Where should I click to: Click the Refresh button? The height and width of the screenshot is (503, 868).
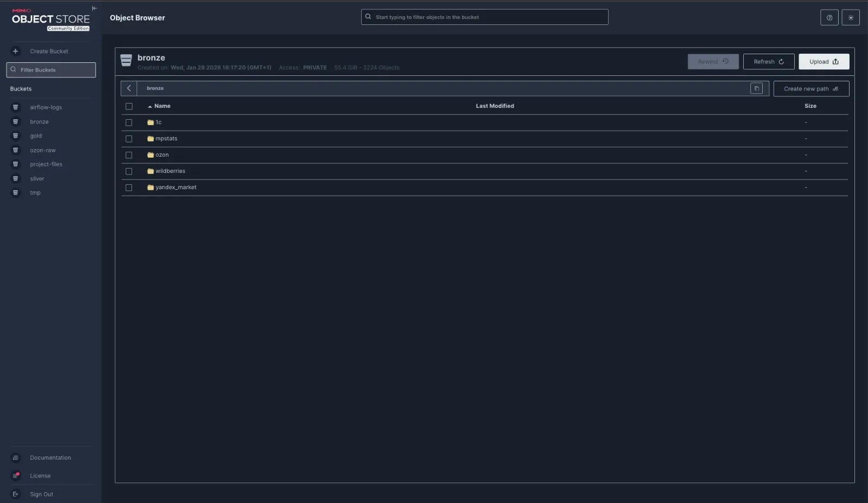pyautogui.click(x=769, y=61)
